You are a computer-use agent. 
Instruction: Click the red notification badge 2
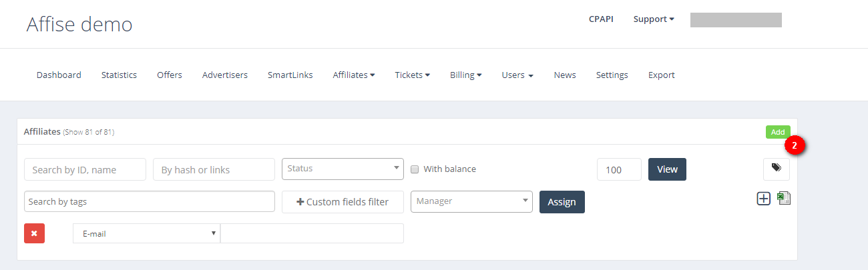(795, 144)
